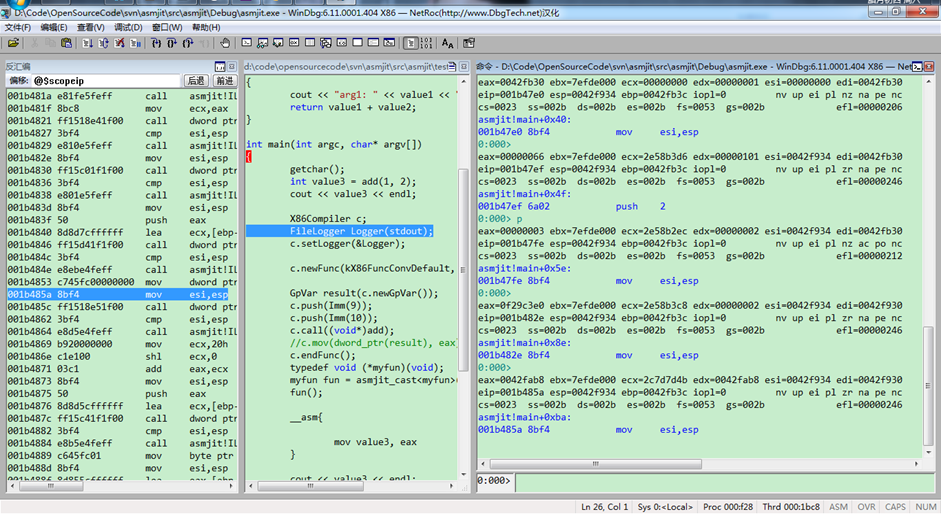This screenshot has height=514, width=941.
Task: Toggle Source Mode On toolbar button
Action: coord(410,43)
